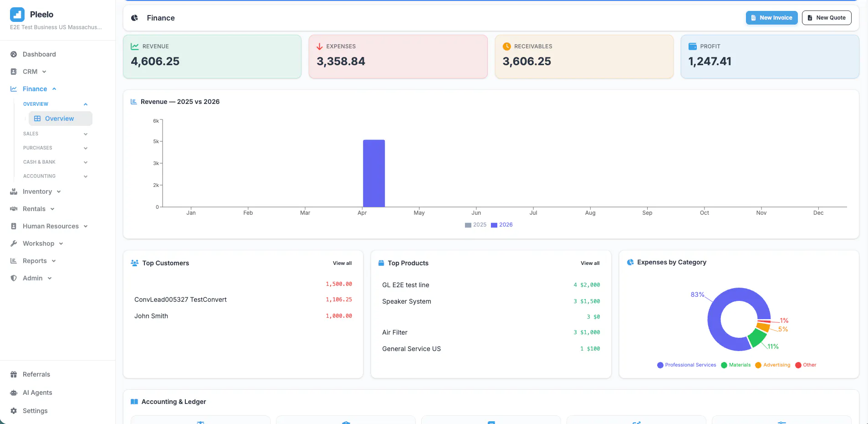
Task: Click the REVENUE summary card
Action: pyautogui.click(x=212, y=57)
